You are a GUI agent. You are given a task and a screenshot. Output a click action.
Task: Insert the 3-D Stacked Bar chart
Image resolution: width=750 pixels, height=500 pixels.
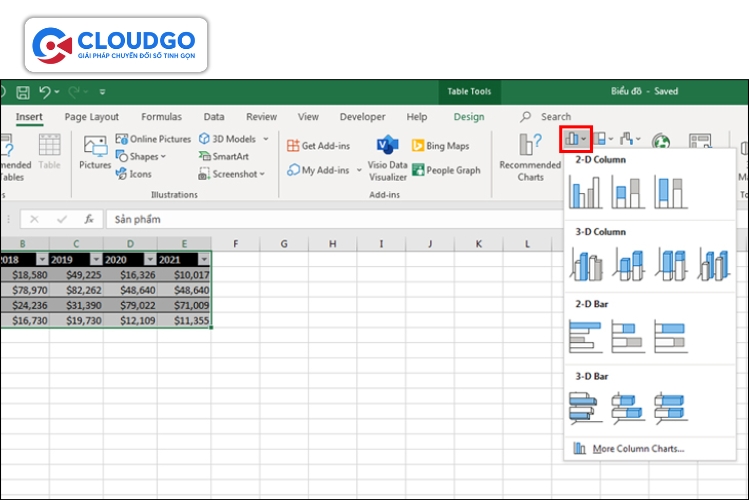pyautogui.click(x=628, y=408)
